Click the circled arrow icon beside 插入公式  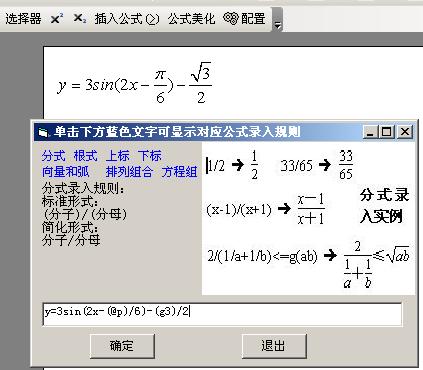click(152, 19)
